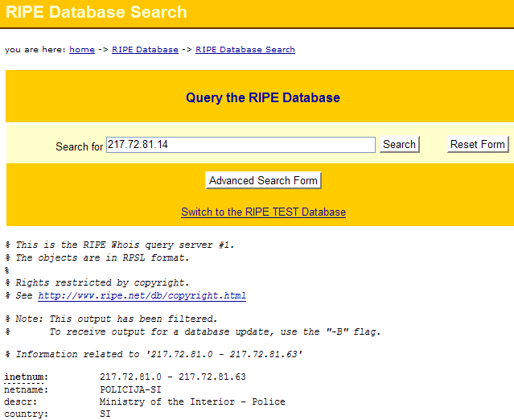Click the 'Search for' label
The height and width of the screenshot is (420, 514).
pos(80,146)
